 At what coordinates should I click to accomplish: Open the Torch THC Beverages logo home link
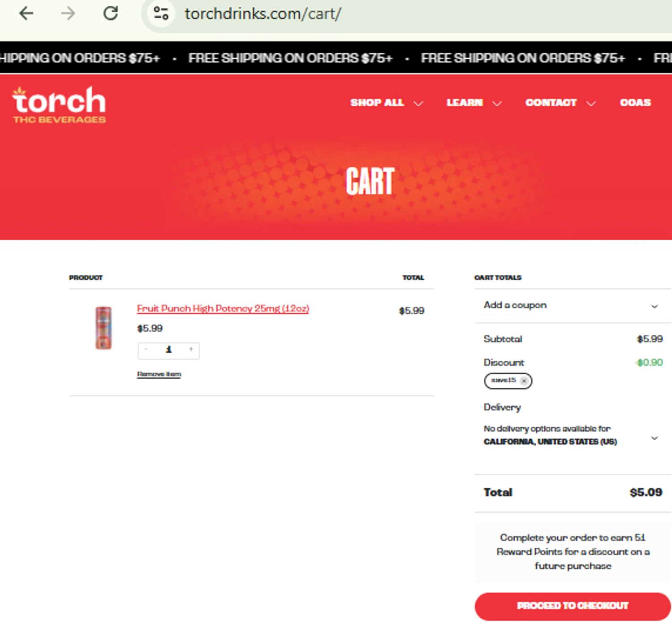(x=59, y=104)
